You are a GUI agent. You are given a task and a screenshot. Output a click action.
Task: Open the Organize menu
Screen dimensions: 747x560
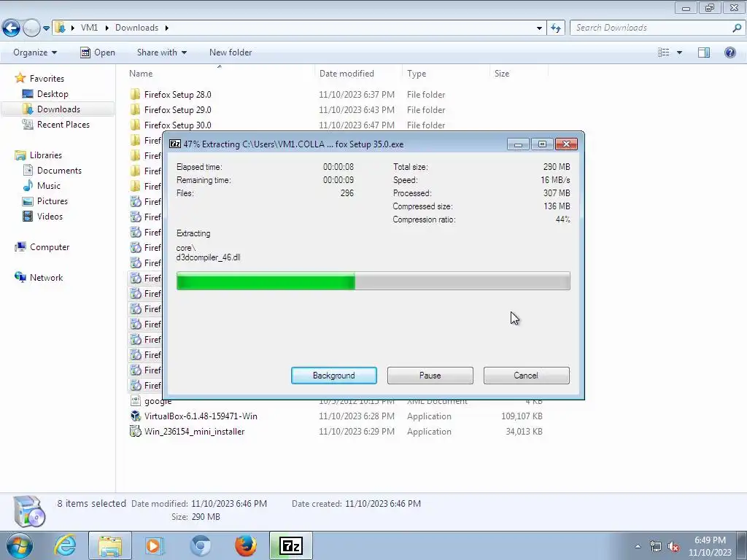click(35, 52)
